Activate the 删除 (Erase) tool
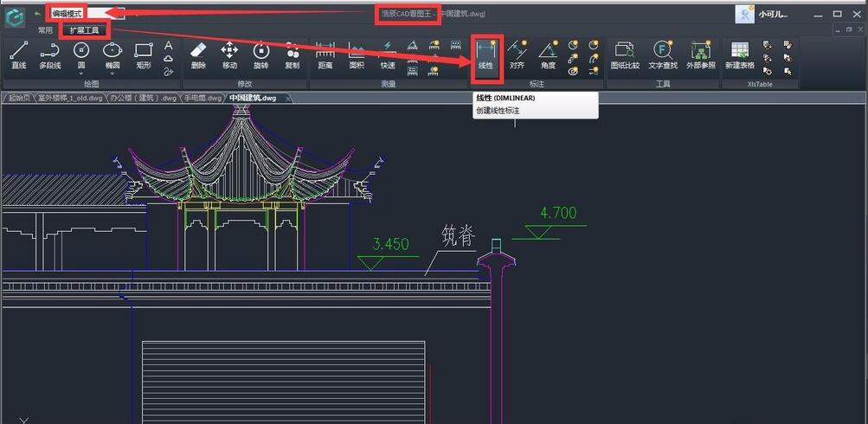 [198, 55]
